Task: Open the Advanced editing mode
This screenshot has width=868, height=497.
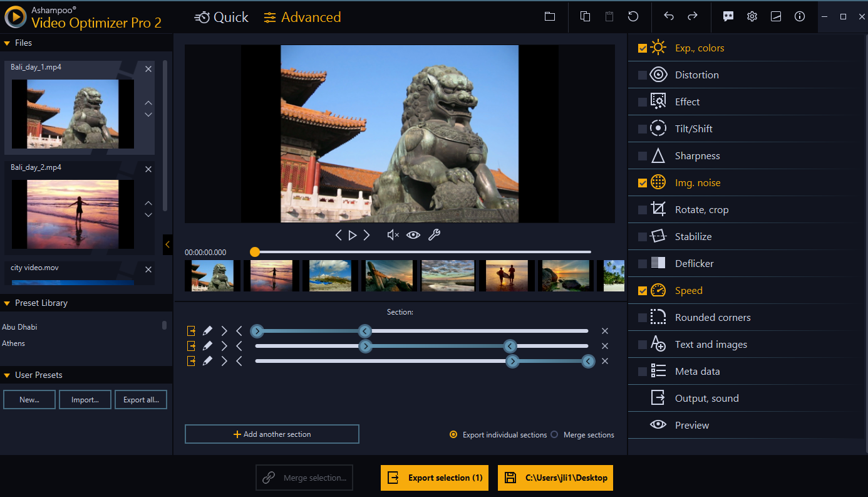Action: pos(302,17)
